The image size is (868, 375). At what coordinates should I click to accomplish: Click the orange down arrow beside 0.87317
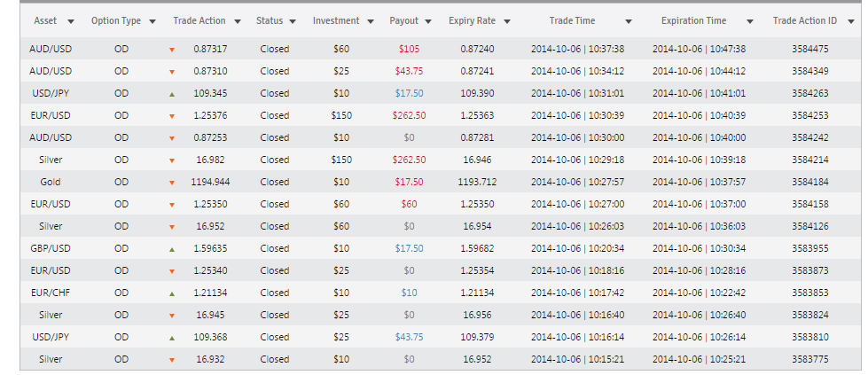(172, 50)
